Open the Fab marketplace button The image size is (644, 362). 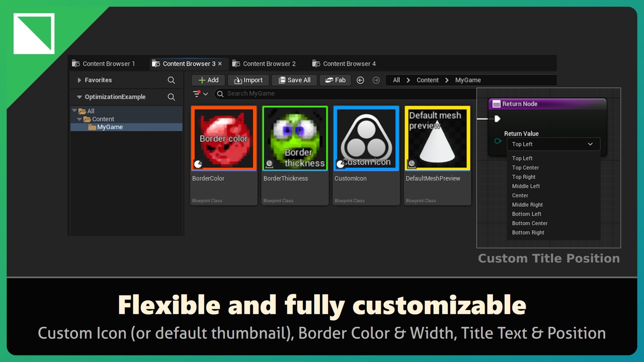click(336, 80)
